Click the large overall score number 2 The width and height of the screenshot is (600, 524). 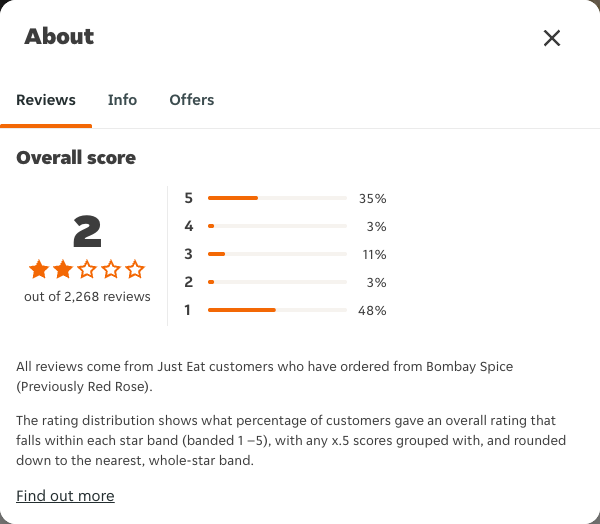pyautogui.click(x=87, y=231)
